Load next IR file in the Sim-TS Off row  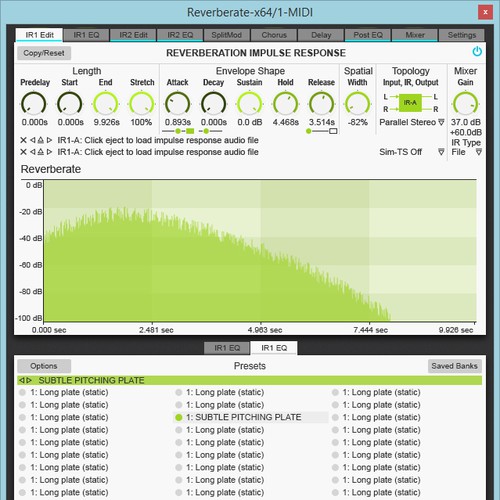(49, 152)
